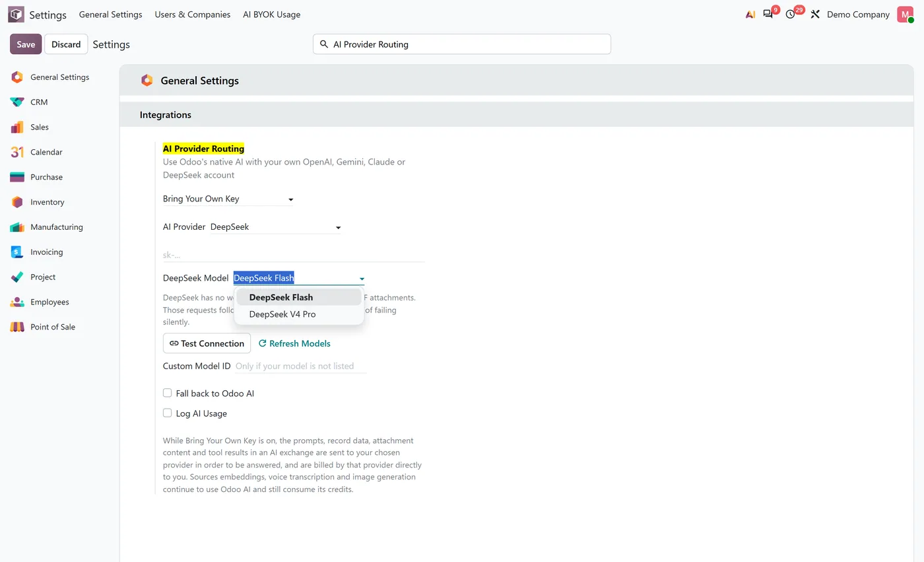This screenshot has width=924, height=562.
Task: Click the Discard button
Action: point(66,44)
